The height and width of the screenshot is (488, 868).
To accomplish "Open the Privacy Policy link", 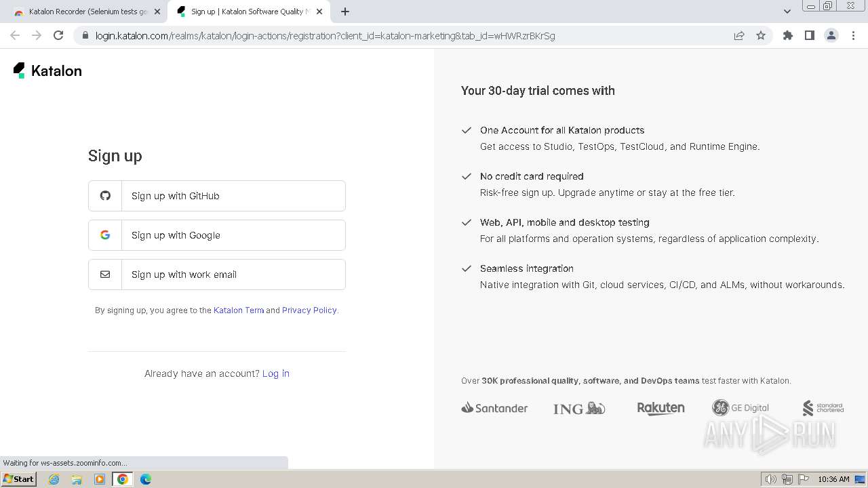I will pyautogui.click(x=309, y=310).
